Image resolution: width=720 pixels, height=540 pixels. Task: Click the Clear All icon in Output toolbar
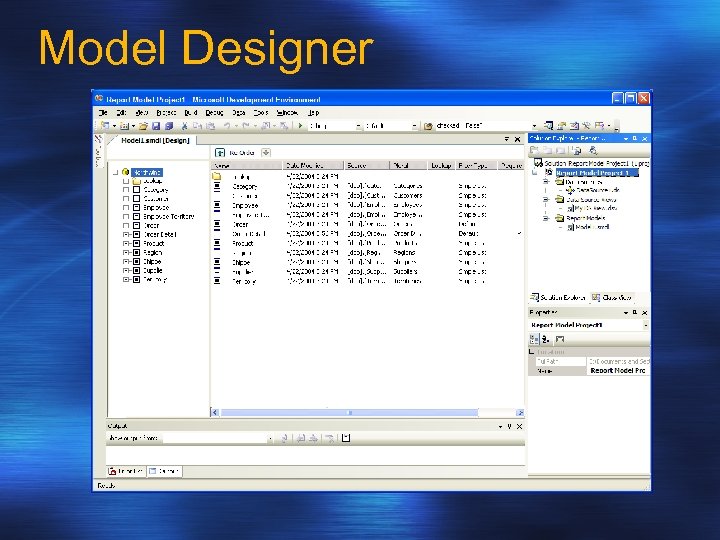329,438
